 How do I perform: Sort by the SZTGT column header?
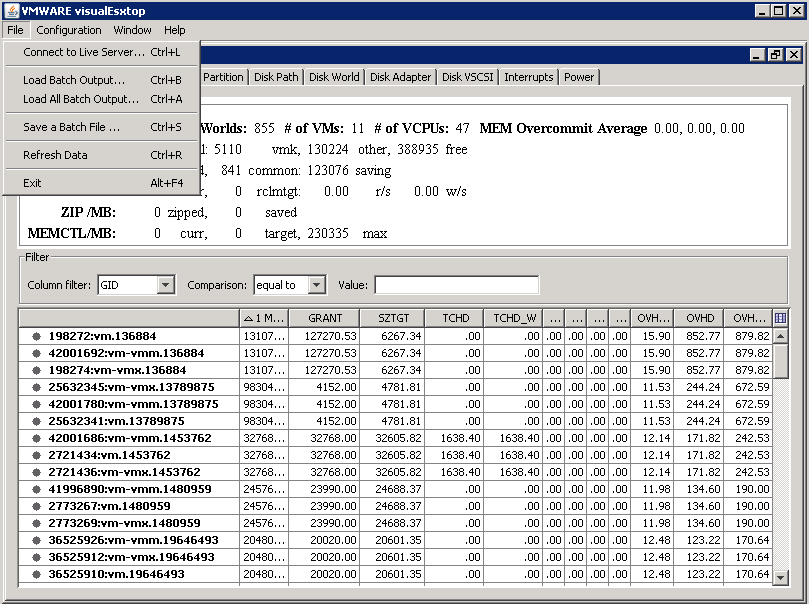tap(393, 318)
